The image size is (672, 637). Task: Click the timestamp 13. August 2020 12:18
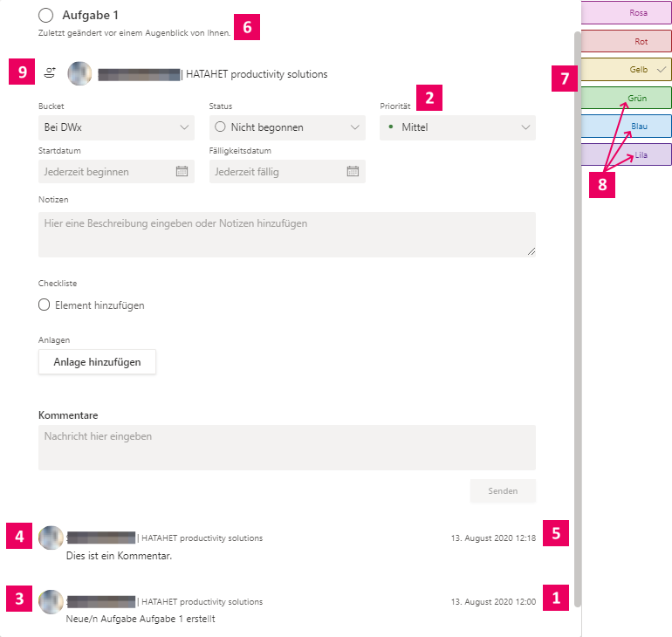point(493,538)
